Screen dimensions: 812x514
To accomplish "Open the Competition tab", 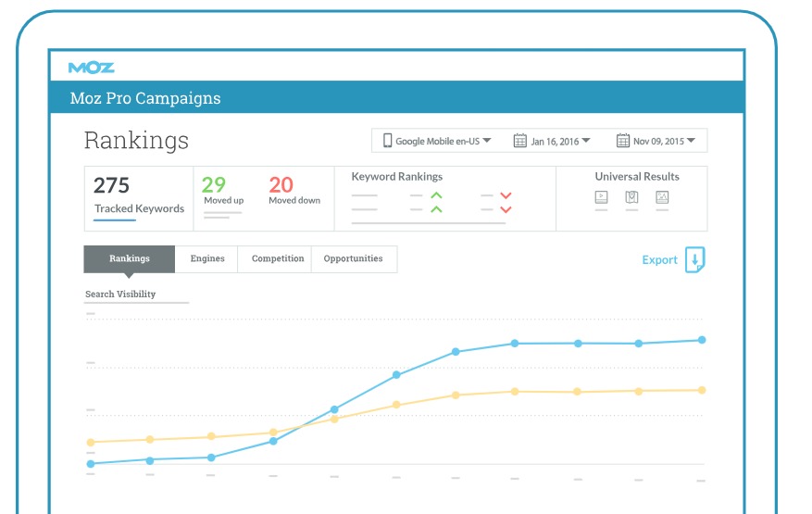I will point(278,259).
